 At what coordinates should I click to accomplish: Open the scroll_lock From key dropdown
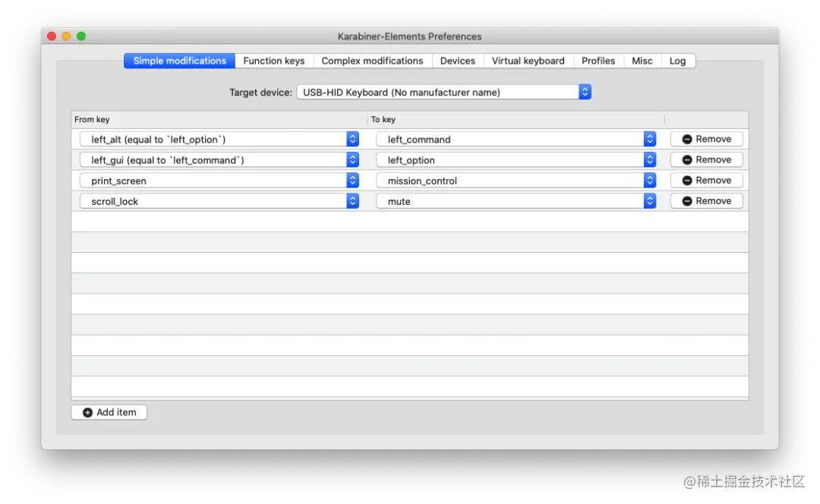219,201
